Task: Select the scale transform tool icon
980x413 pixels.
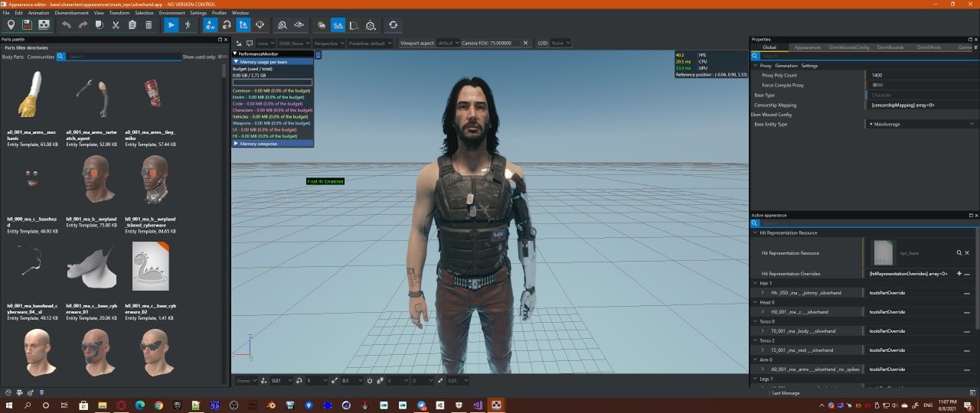Action: click(243, 25)
